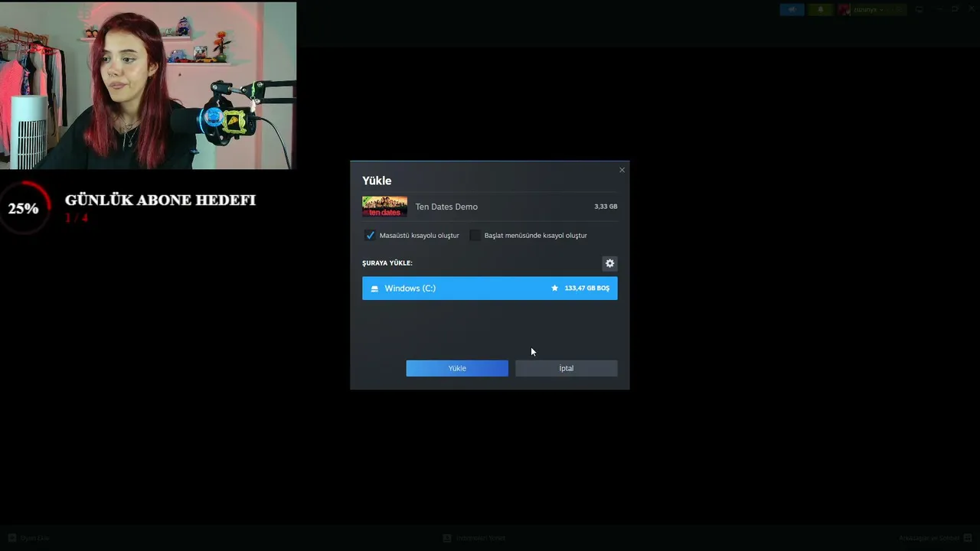
Task: Click the drive icon beside Windows (C:)
Action: pyautogui.click(x=374, y=289)
